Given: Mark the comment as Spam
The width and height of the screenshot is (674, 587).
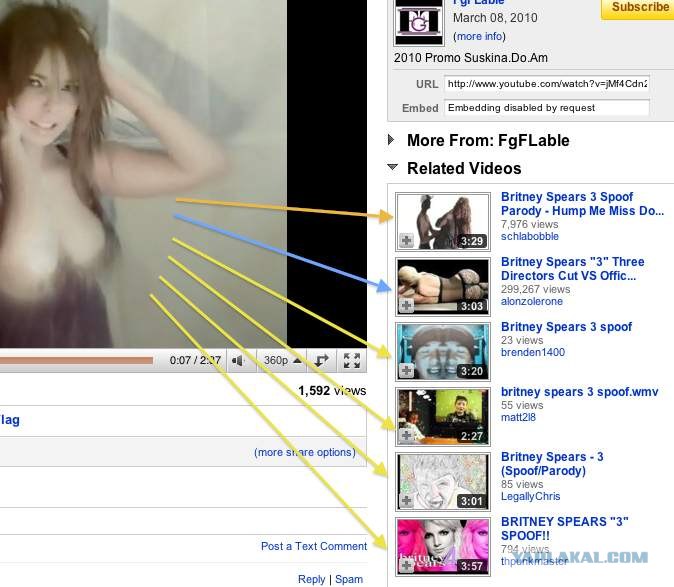Looking at the screenshot, I should (349, 579).
